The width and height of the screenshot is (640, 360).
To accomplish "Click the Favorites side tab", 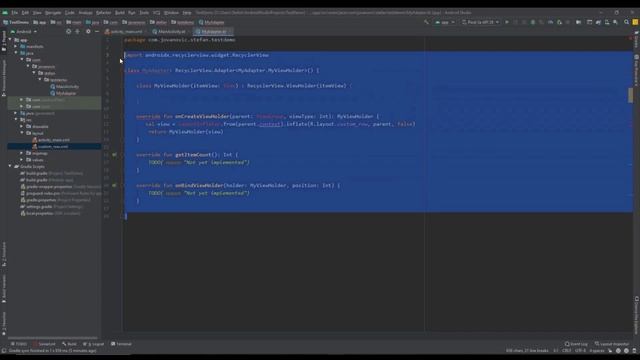I will (x=4, y=324).
